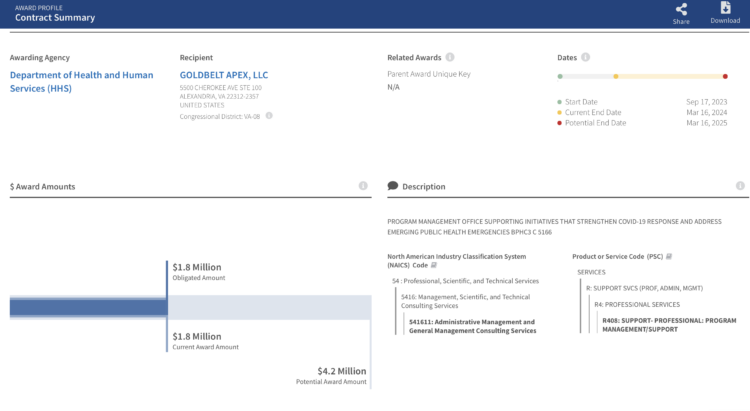Select PSC R408 Program Management/Support entry
The width and height of the screenshot is (750, 411).
668,324
